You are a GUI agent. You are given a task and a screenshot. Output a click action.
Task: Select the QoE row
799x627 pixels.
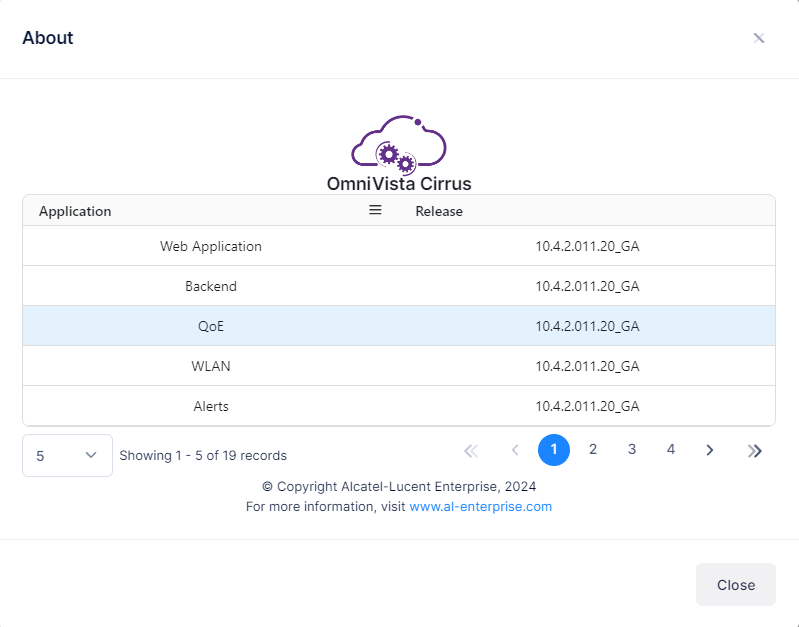pyautogui.click(x=399, y=326)
